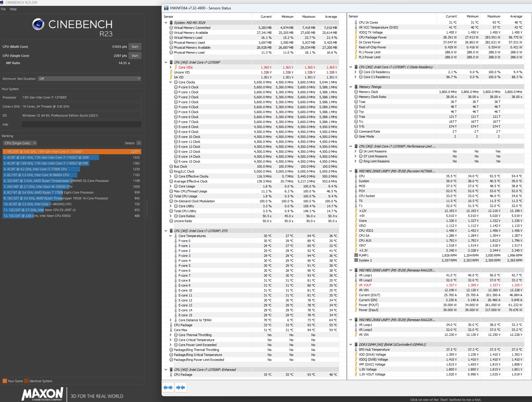
Task: Open the Help menu in Cinebench
Action: (13, 9)
